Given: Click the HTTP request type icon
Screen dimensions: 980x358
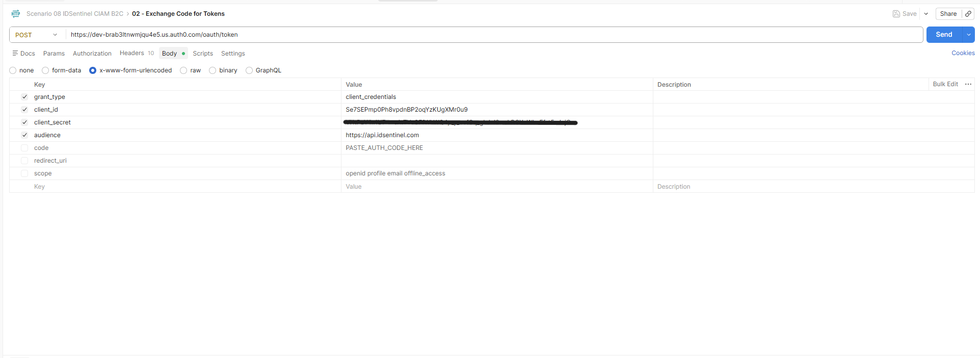Looking at the screenshot, I should point(16,14).
